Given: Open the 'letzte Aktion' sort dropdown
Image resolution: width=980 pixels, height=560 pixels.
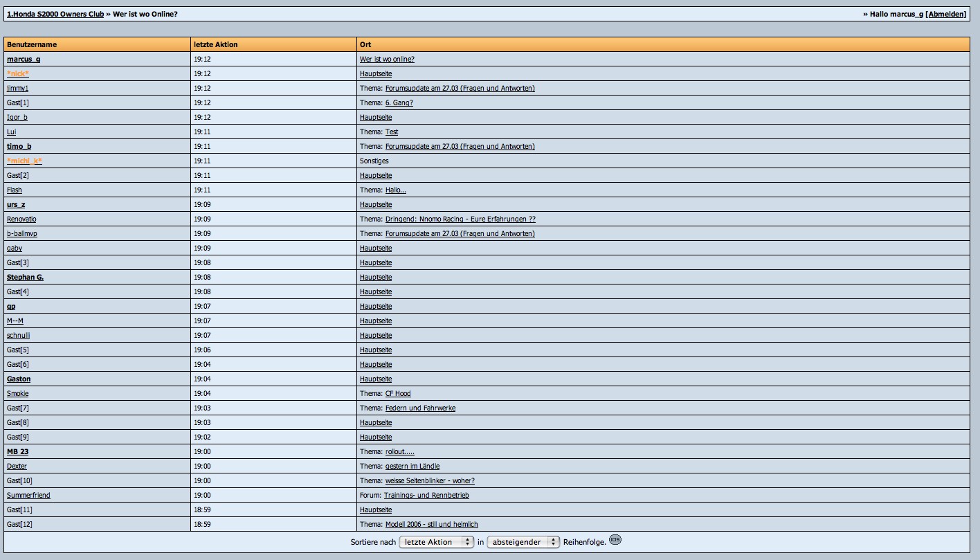Looking at the screenshot, I should [436, 542].
